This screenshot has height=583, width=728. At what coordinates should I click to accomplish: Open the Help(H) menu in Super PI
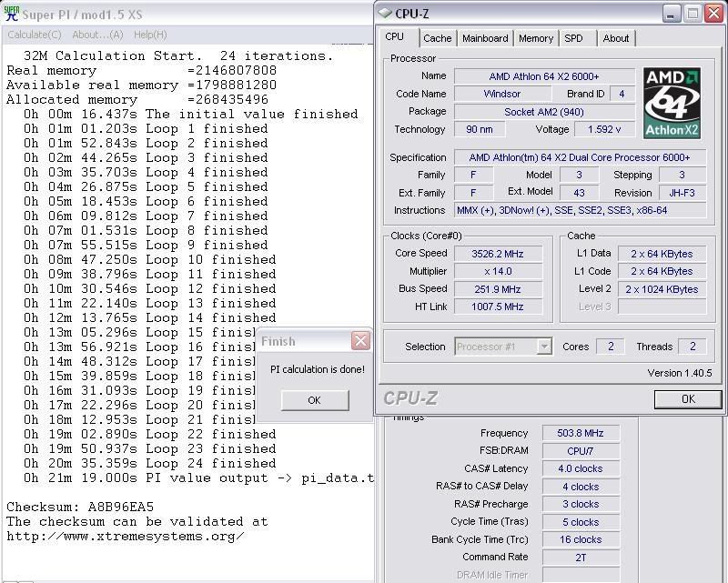(150, 35)
